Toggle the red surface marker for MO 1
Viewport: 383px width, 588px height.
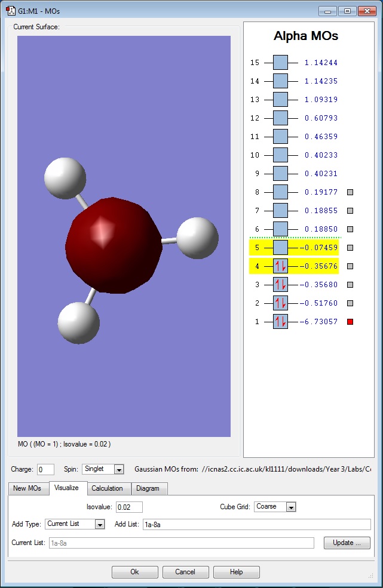[350, 322]
